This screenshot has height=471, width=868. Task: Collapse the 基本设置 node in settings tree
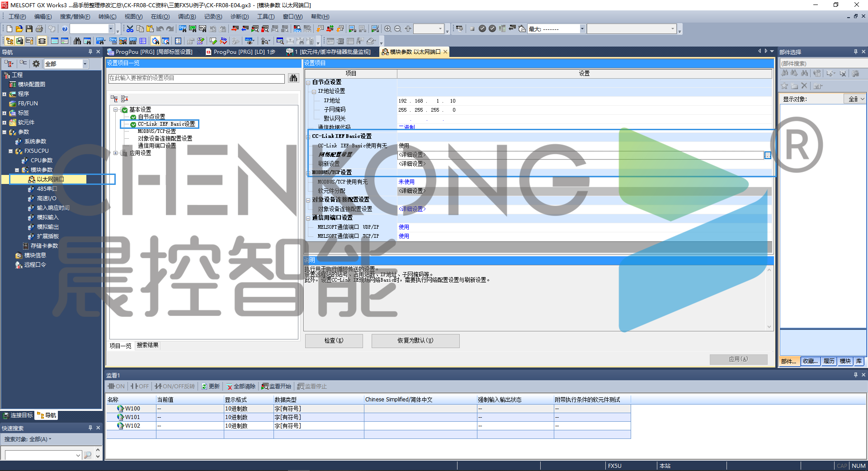116,110
